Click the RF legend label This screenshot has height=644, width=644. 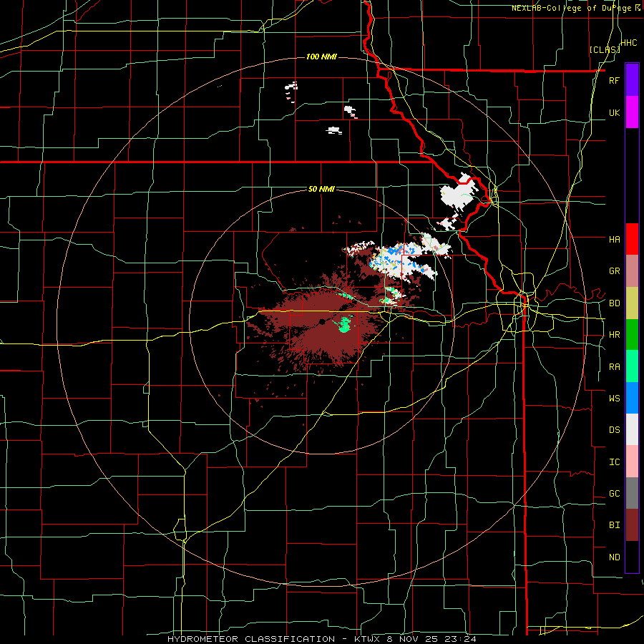point(614,80)
